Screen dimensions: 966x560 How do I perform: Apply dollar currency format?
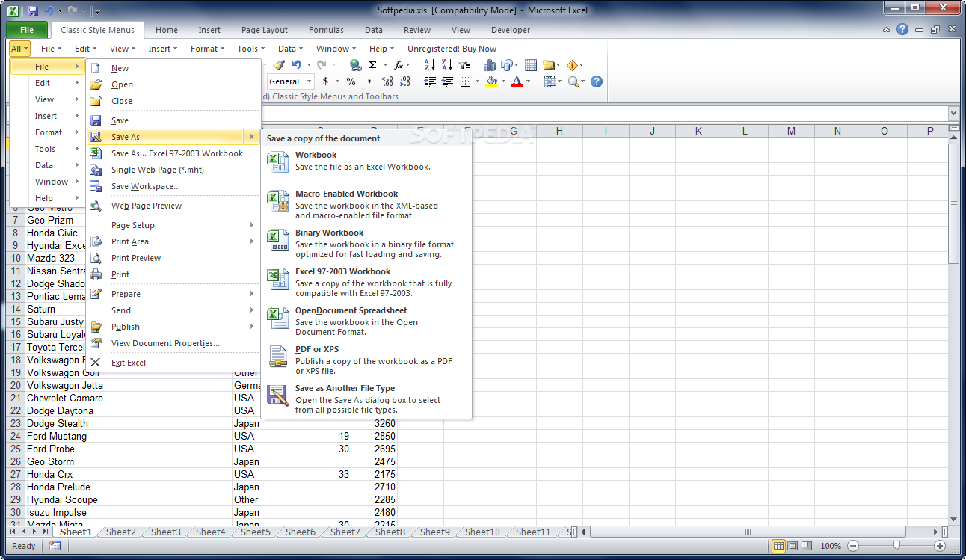tap(325, 81)
